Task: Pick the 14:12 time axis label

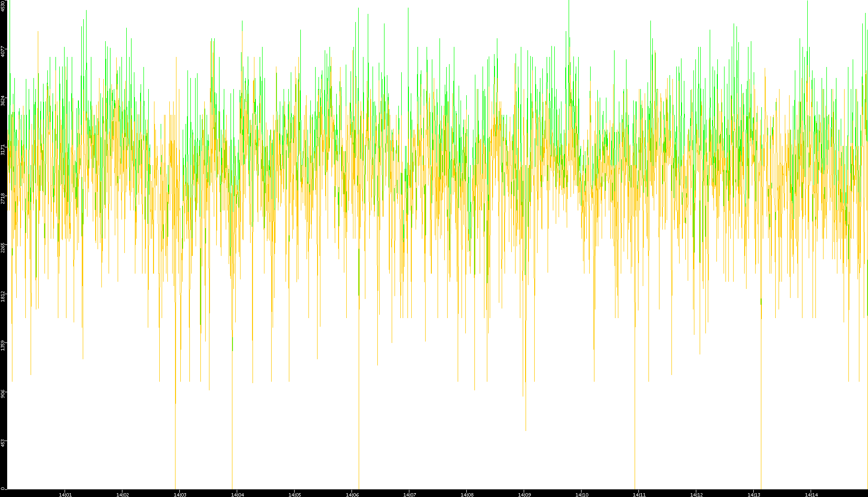Action: click(x=697, y=495)
